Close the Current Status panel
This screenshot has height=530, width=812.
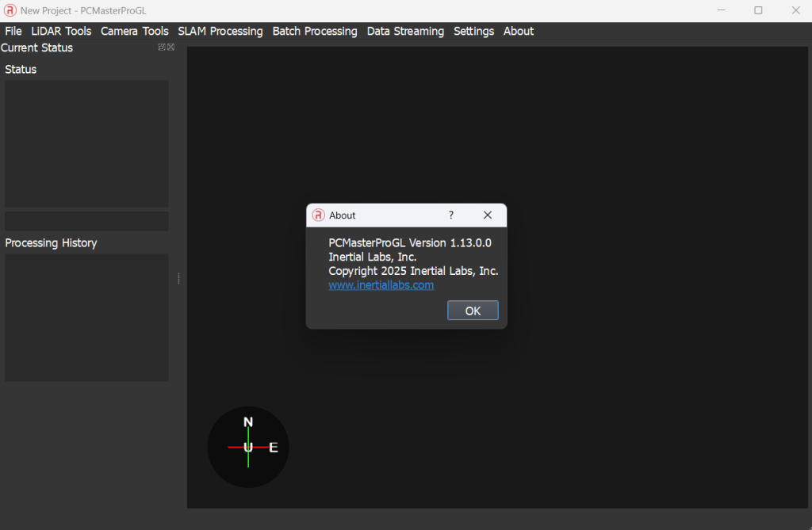coord(170,48)
